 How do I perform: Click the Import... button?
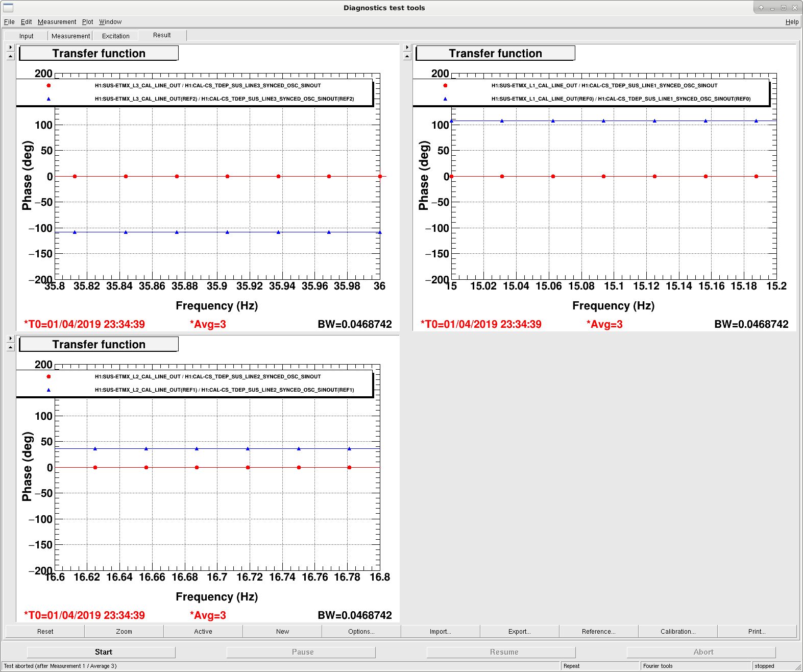click(x=441, y=632)
